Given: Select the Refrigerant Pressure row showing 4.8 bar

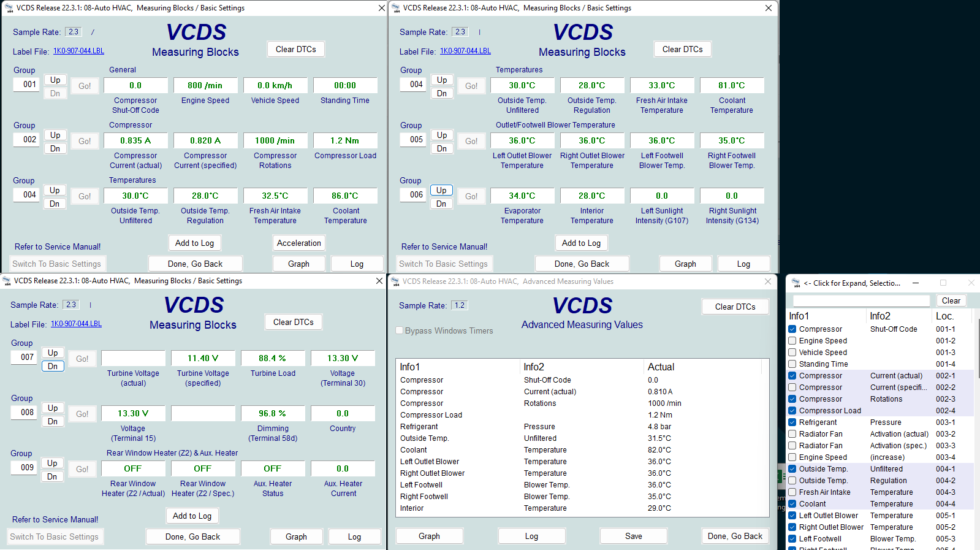Looking at the screenshot, I should tap(582, 427).
